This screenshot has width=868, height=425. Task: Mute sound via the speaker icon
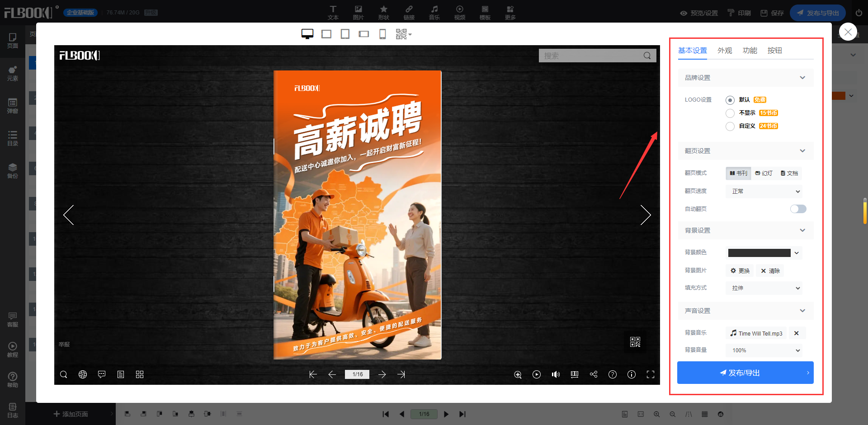coord(556,374)
